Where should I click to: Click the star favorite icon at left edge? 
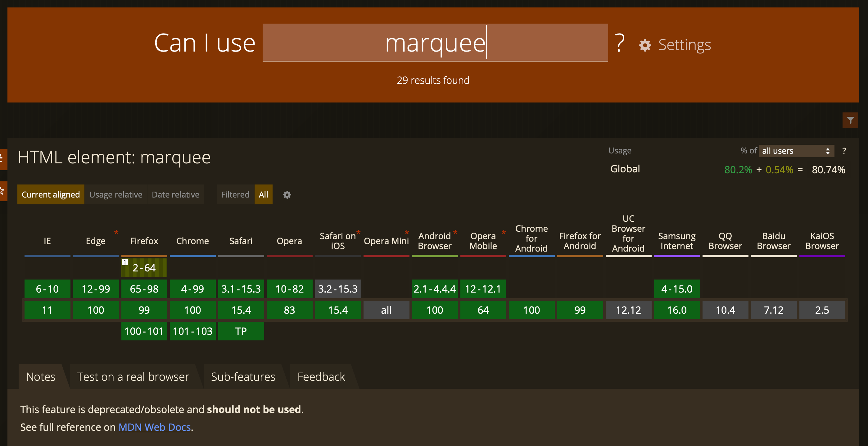click(3, 191)
